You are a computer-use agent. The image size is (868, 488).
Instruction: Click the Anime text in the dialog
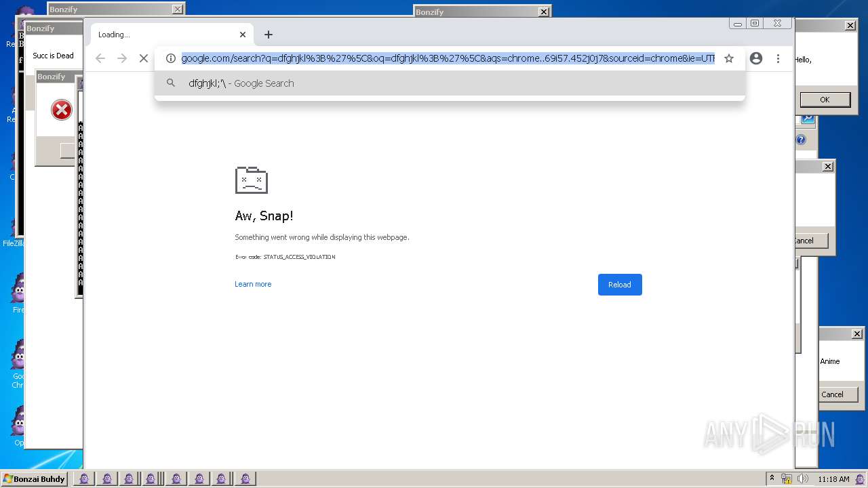pos(830,361)
